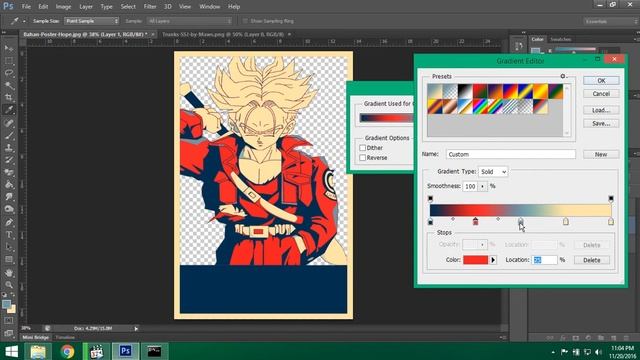Toggle Show Sampling Ring checkbox

pyautogui.click(x=245, y=21)
